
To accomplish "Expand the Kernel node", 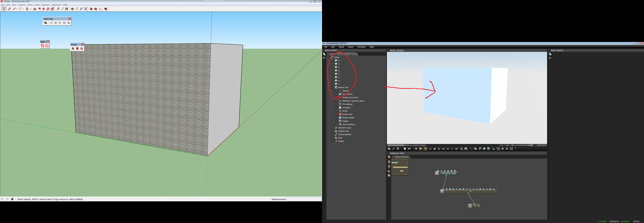I will click(x=336, y=111).
